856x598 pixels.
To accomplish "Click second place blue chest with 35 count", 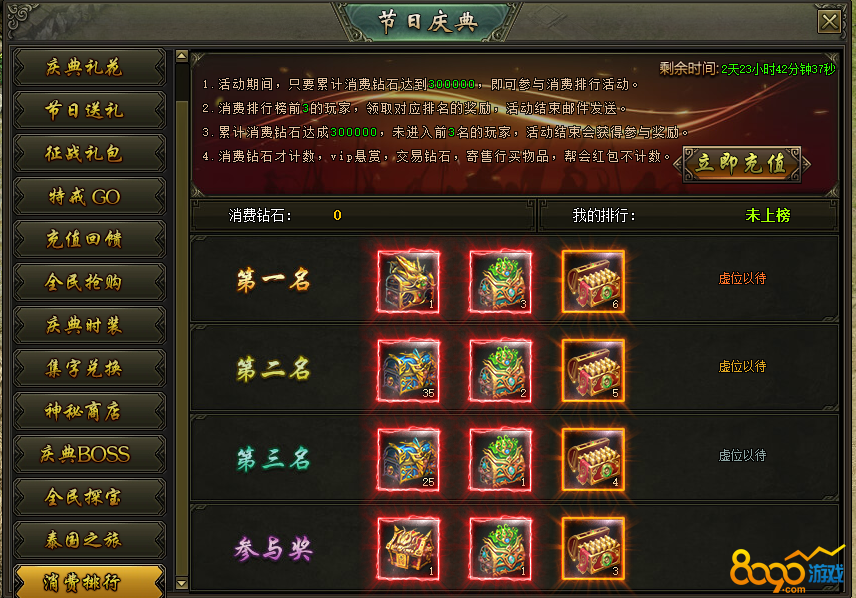I will tap(408, 370).
